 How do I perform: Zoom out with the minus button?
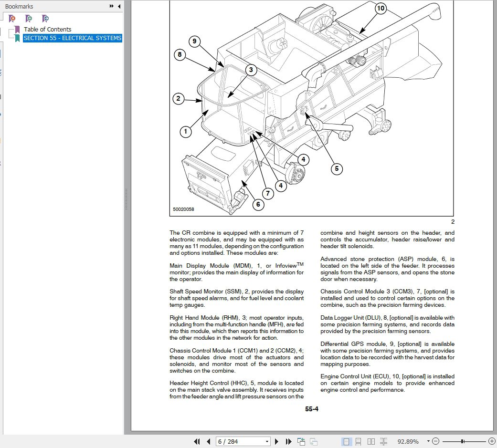(x=436, y=441)
